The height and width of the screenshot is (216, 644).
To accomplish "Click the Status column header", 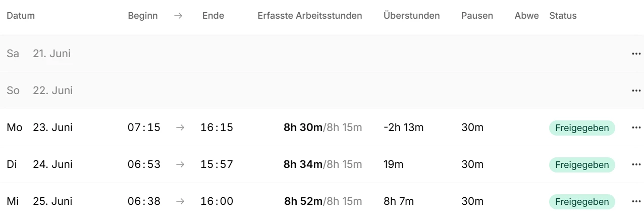I will tap(563, 16).
